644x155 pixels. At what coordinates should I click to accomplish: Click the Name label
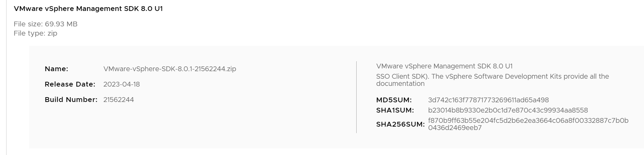tap(56, 69)
